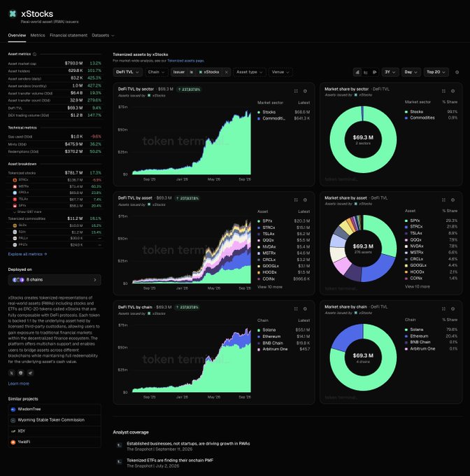This screenshot has width=470, height=476.
Task: Select the line chart type toggle
Action: 366,72
